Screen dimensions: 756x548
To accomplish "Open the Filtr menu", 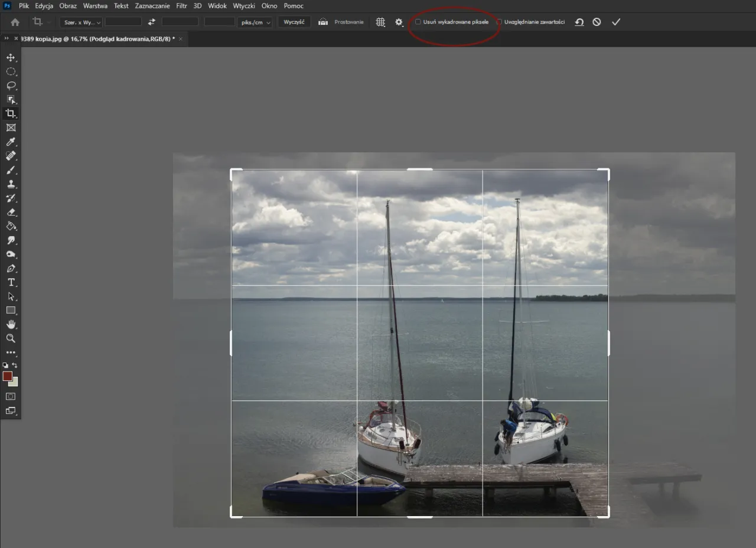I will 181,5.
